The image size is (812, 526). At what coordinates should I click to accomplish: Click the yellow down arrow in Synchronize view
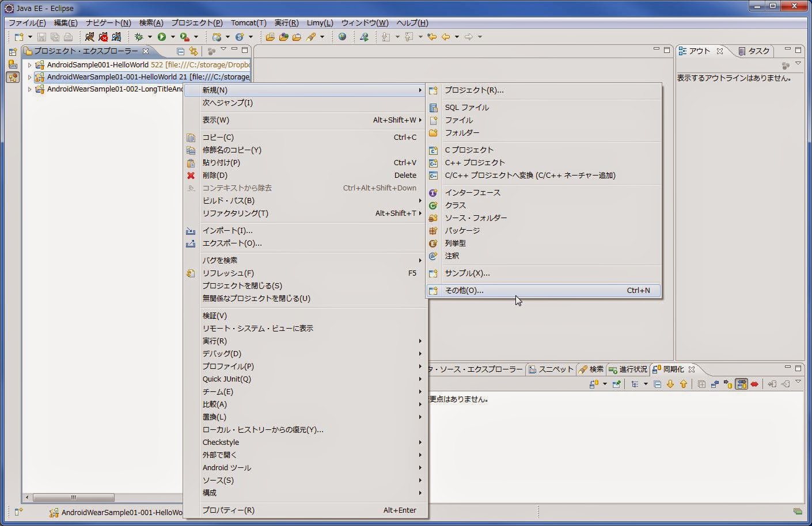(670, 384)
